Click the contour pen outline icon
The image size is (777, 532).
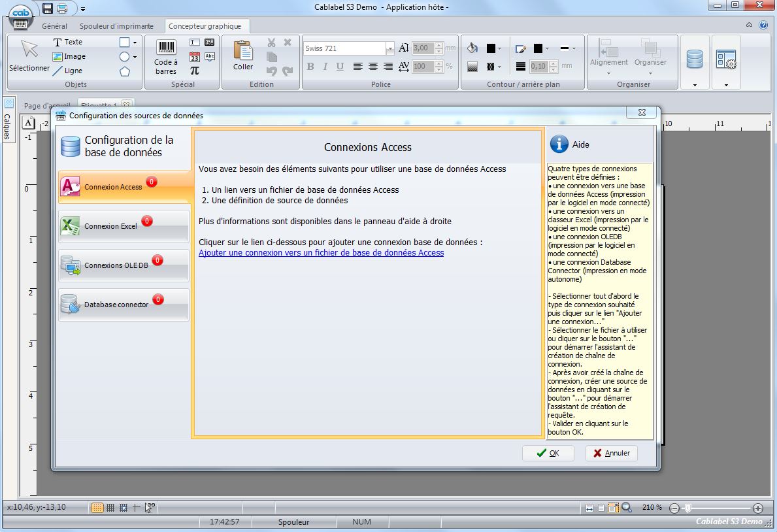pos(520,48)
